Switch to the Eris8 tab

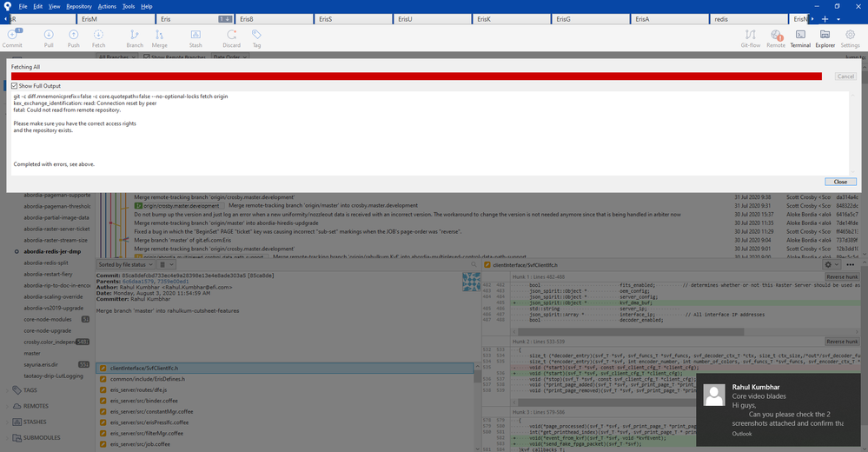tap(275, 19)
